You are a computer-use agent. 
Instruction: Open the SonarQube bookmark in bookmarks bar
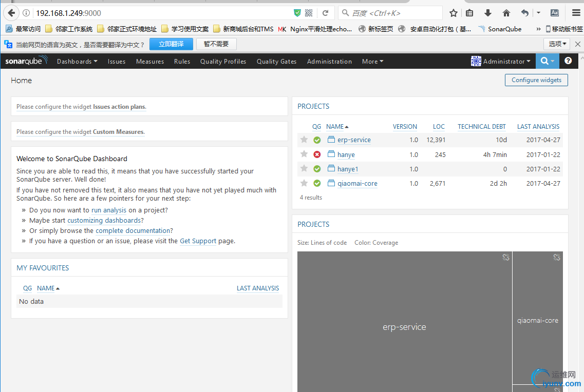pos(500,29)
